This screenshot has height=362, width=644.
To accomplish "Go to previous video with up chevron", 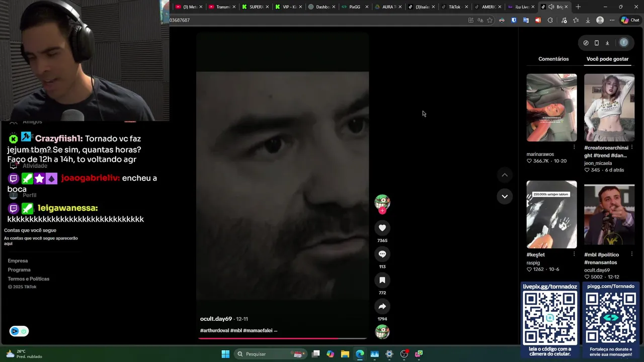I will pyautogui.click(x=505, y=175).
